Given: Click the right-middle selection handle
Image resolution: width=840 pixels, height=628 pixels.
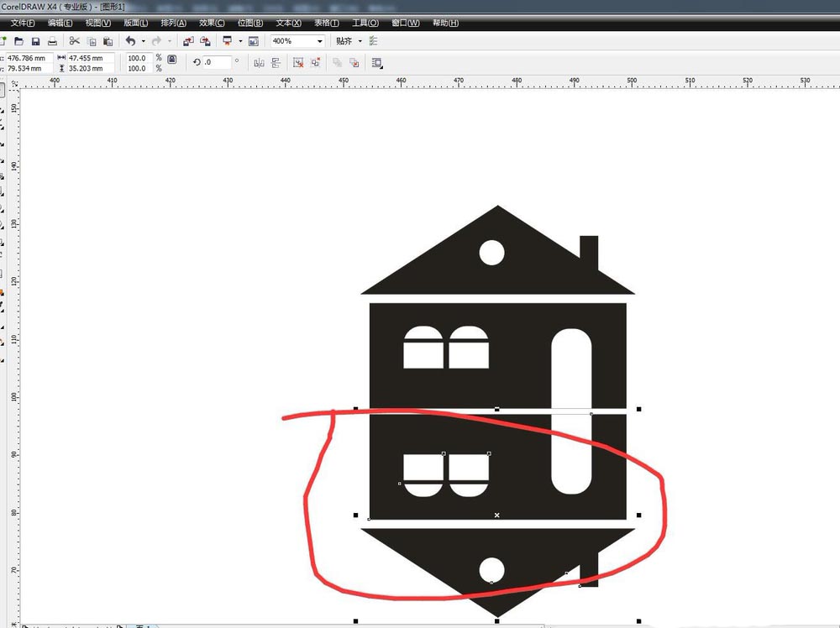Looking at the screenshot, I should 639,515.
